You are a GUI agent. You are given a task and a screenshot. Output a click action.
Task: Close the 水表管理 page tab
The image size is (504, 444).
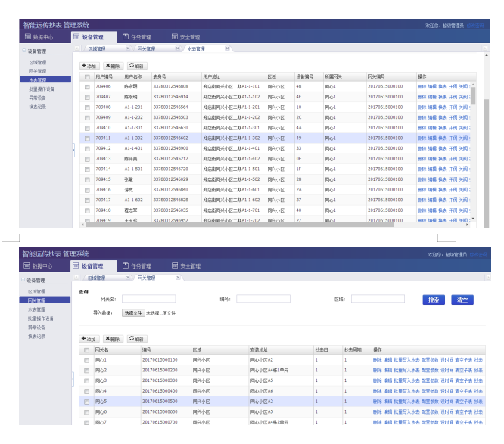point(227,48)
